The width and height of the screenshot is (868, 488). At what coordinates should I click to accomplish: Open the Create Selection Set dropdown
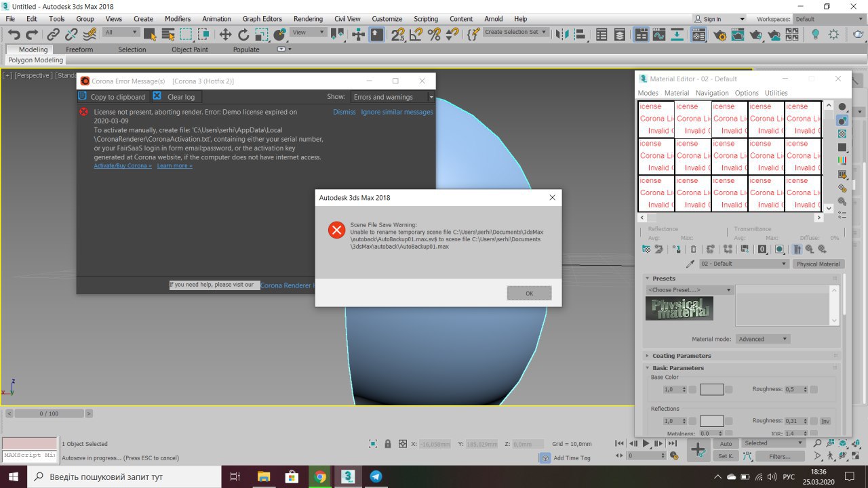click(x=516, y=32)
